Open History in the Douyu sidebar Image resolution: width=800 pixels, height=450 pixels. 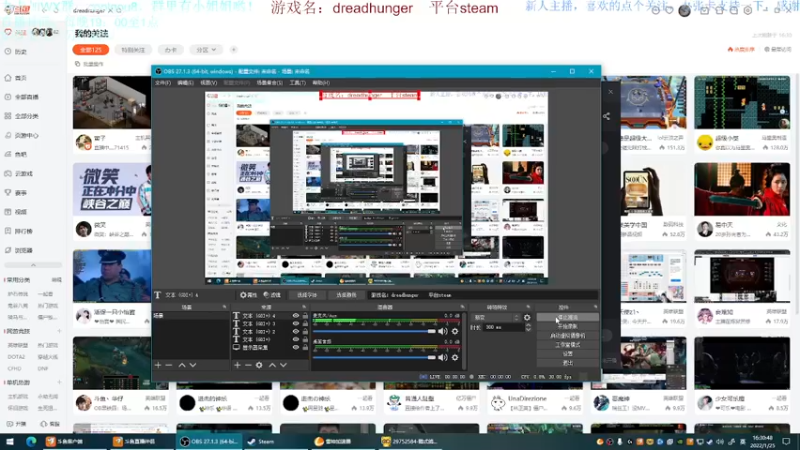coord(16,52)
